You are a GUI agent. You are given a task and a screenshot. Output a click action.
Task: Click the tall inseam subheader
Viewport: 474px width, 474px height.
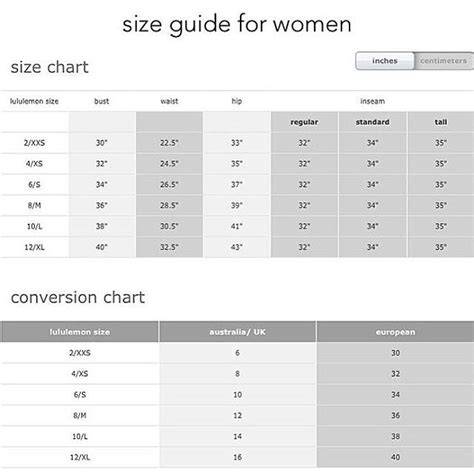tap(441, 122)
